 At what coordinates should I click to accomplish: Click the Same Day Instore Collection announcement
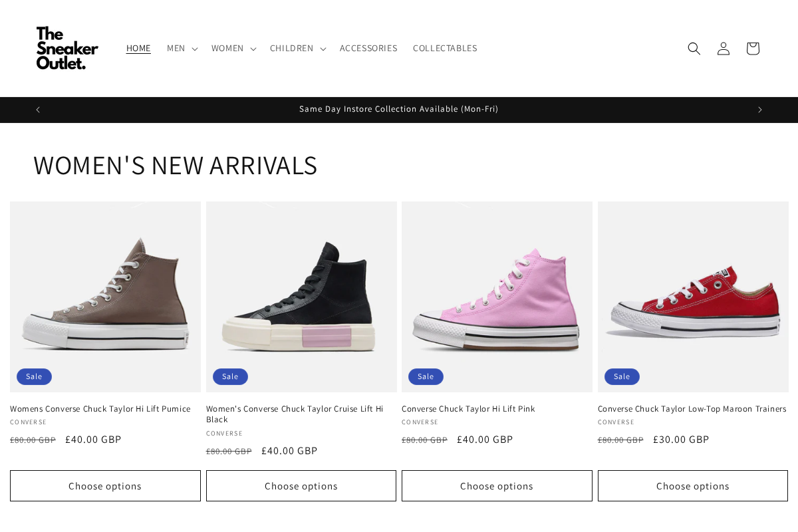pos(399,109)
